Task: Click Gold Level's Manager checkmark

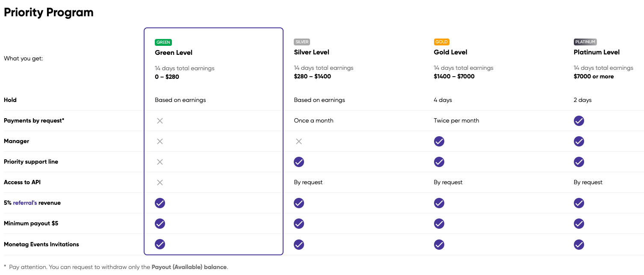Action: pos(439,141)
